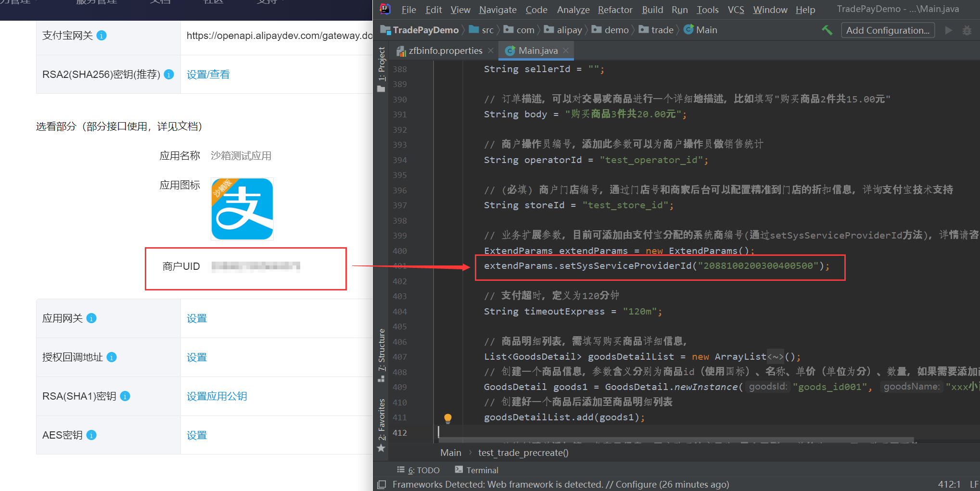This screenshot has height=491, width=980.
Task: Click test_trade_precreate() breadcrumb
Action: click(x=523, y=453)
